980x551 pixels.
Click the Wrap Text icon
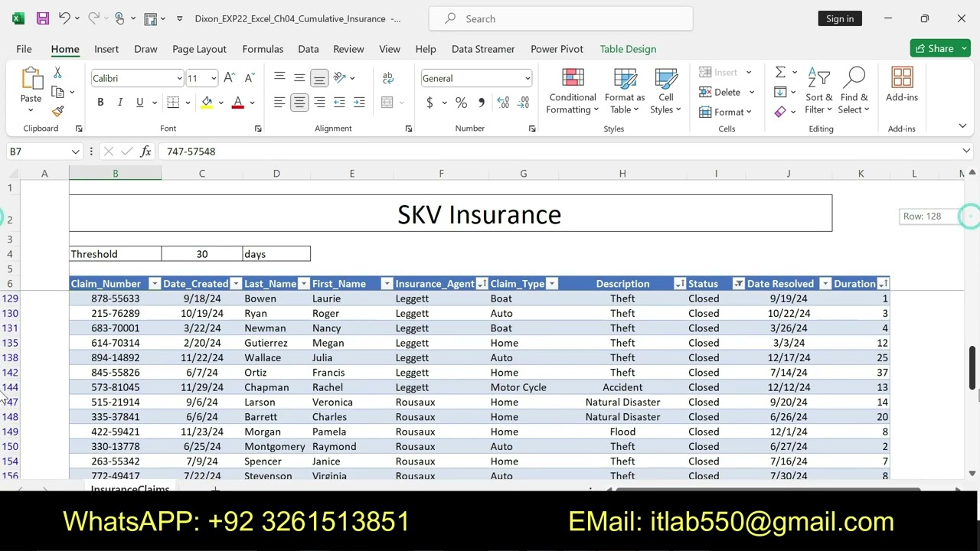tap(388, 78)
